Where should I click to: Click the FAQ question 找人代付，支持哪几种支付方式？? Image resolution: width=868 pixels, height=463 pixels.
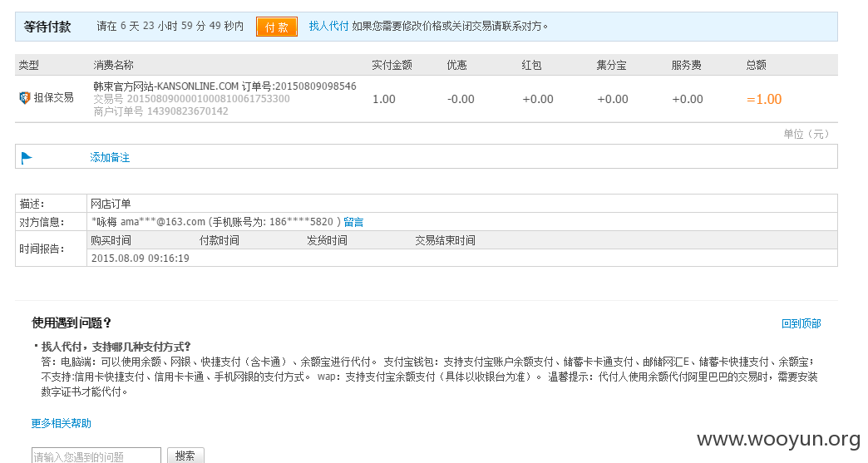(116, 347)
